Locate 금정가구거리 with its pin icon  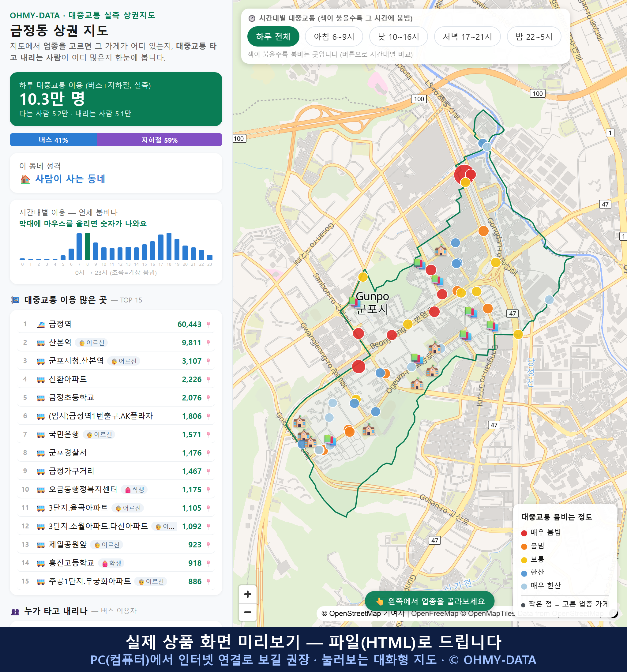[x=208, y=471]
